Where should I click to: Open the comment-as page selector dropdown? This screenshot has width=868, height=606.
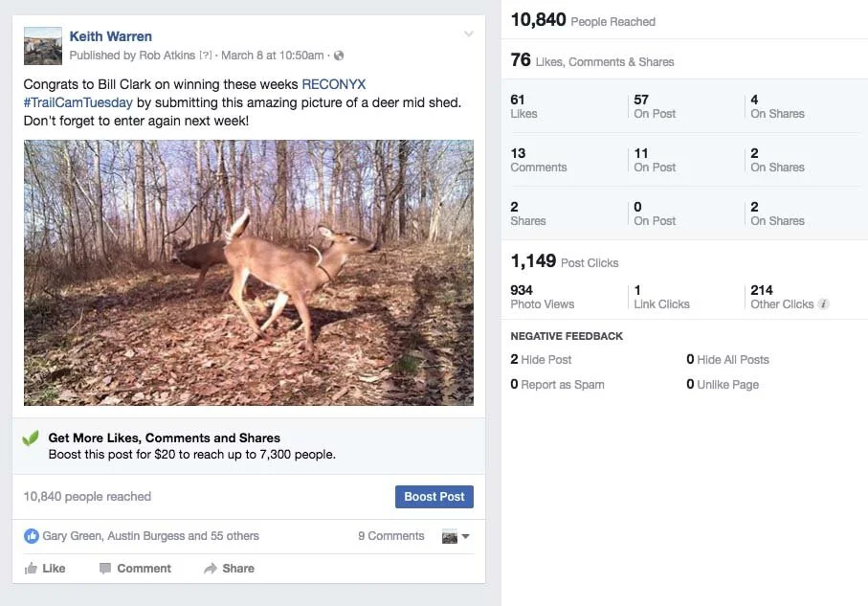456,537
